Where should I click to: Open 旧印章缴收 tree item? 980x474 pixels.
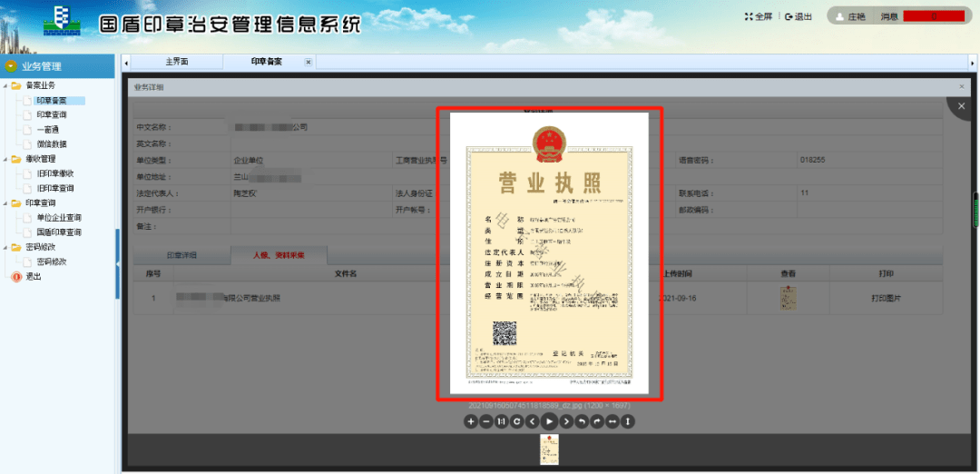(55, 173)
